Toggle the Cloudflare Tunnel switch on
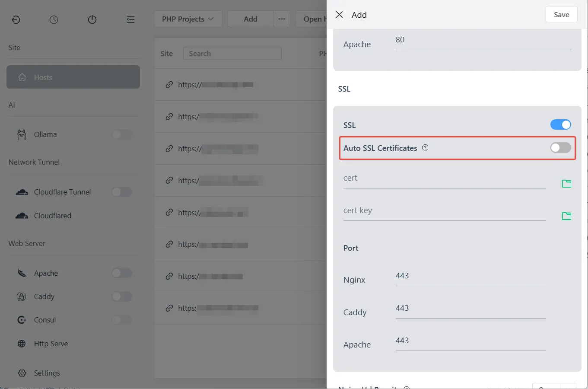 point(122,192)
